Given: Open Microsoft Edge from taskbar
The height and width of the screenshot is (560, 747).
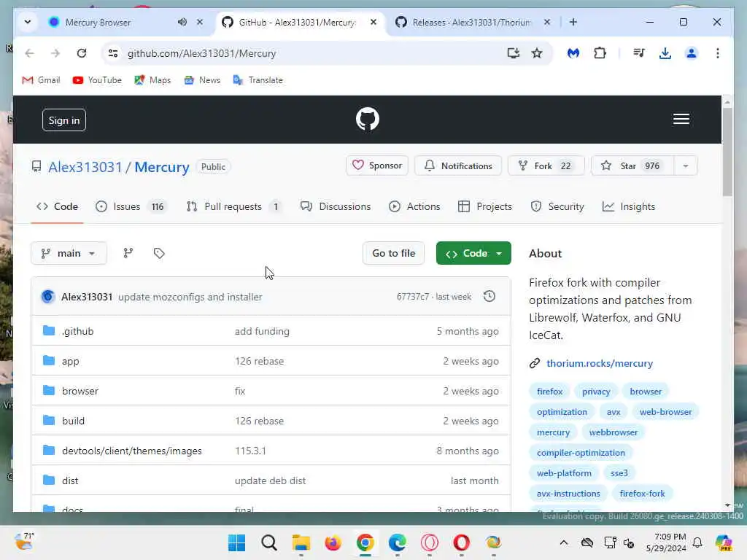Looking at the screenshot, I should tap(398, 542).
